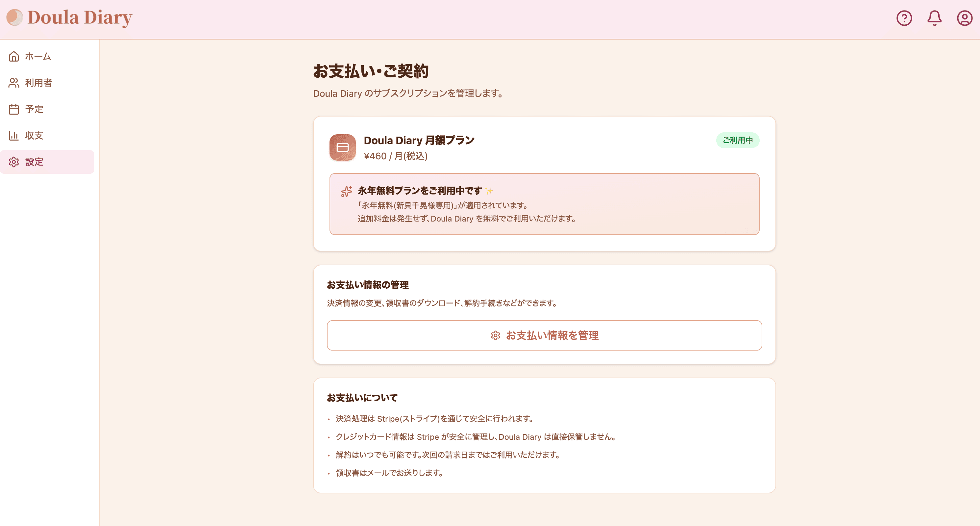Image resolution: width=980 pixels, height=526 pixels.
Task: Click the gear icon beside 設定
Action: coord(14,162)
